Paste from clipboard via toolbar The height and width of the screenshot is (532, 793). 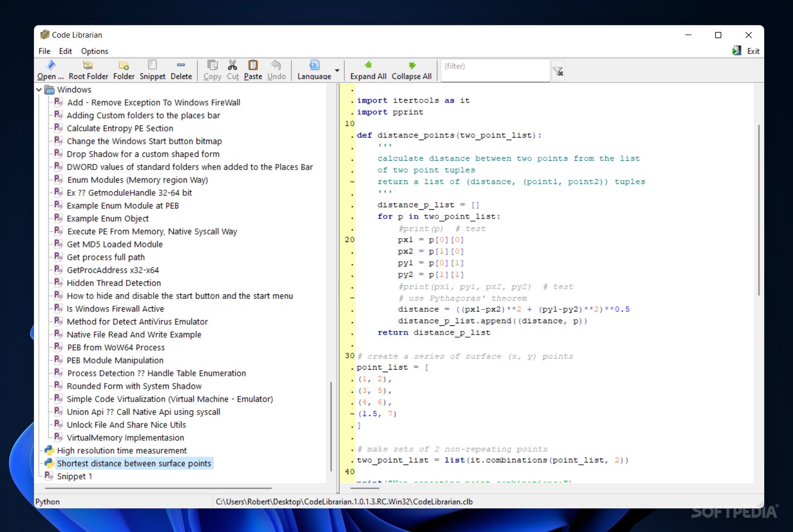253,71
